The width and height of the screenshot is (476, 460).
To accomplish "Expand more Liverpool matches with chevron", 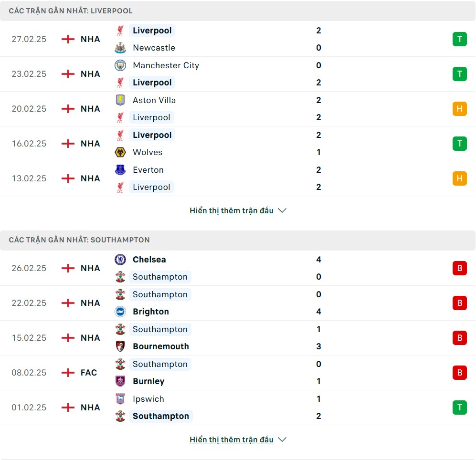I will pyautogui.click(x=282, y=210).
